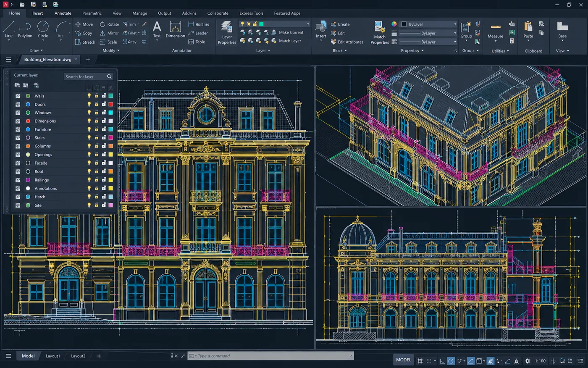588x368 pixels.
Task: Open the ByLayer color dropdown
Action: pos(428,24)
